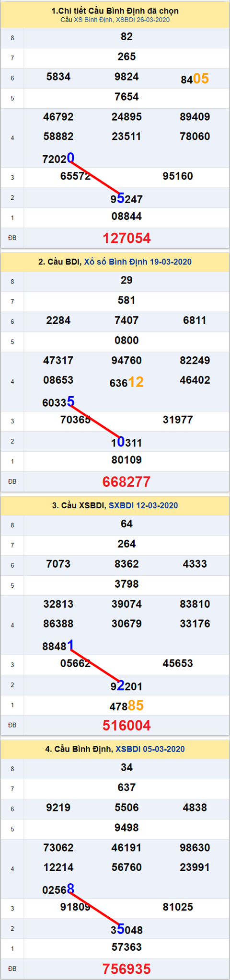
Task: Click the heading Chi tiết Cầu Bình Định
Action: (115, 11)
